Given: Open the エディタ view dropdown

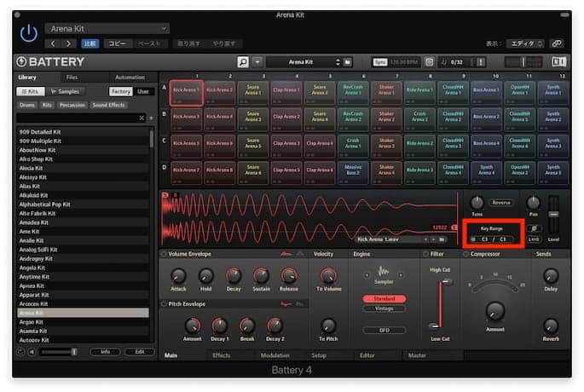Looking at the screenshot, I should [525, 43].
